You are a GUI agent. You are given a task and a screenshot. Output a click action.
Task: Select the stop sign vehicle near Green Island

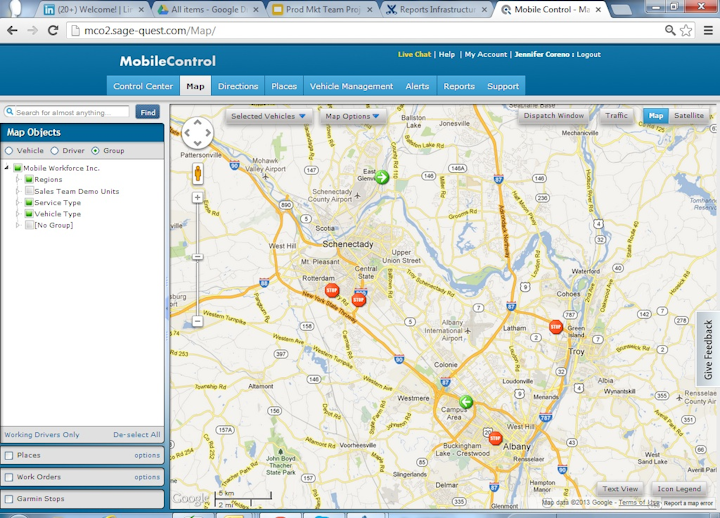pos(556,327)
